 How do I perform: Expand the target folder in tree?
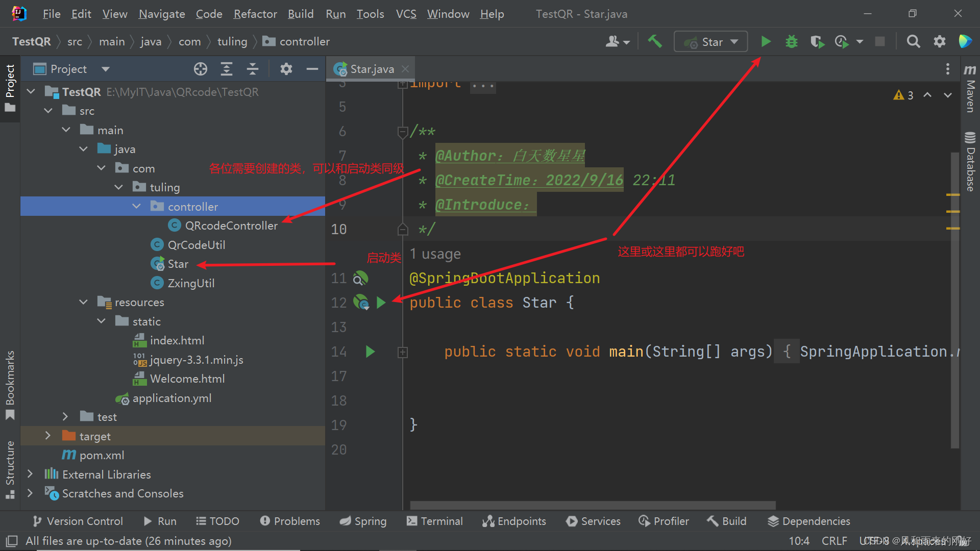point(48,436)
